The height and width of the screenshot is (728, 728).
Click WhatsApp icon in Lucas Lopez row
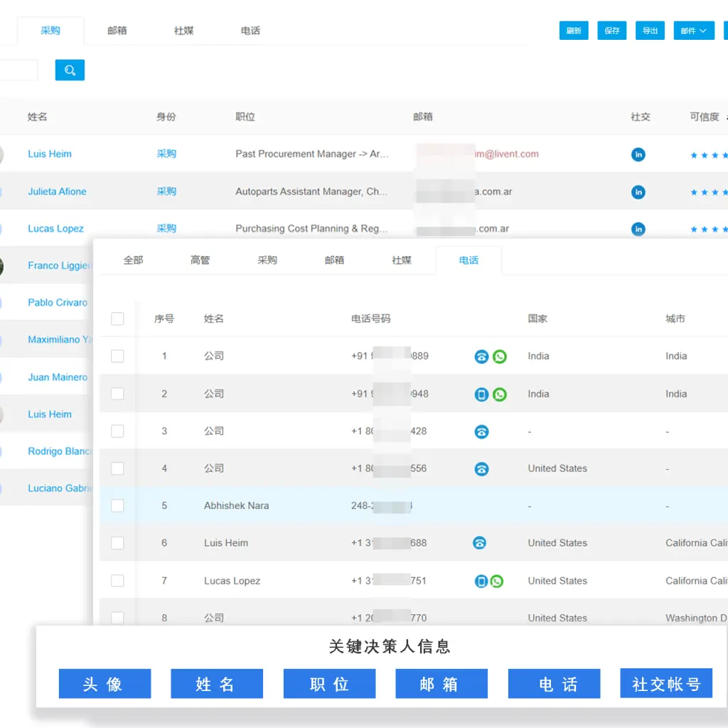point(497,582)
